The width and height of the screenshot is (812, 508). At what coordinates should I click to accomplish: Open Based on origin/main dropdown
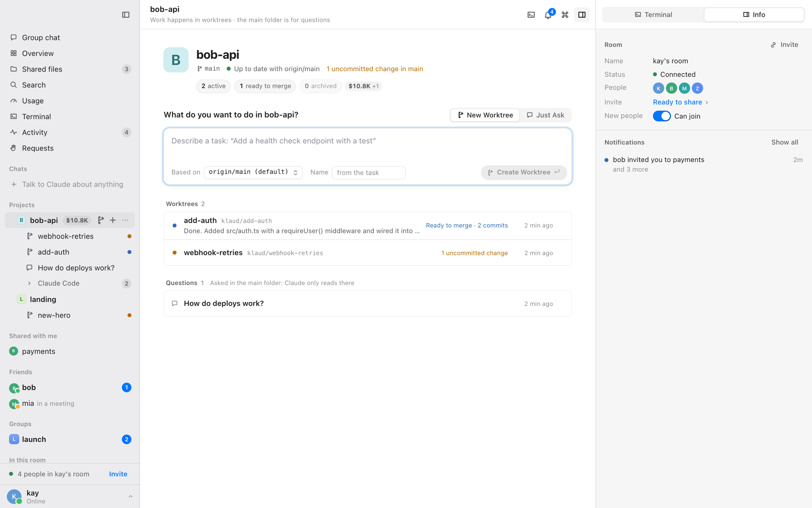coord(253,172)
